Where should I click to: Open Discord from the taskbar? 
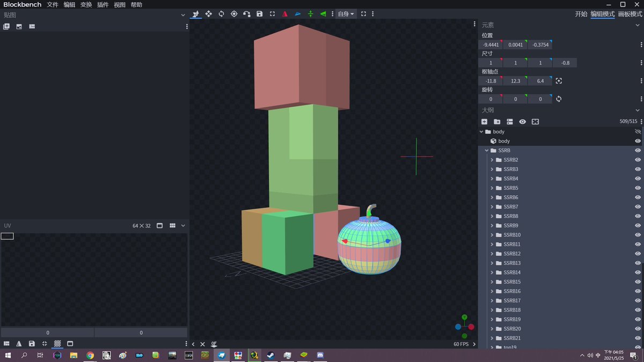coord(320,355)
